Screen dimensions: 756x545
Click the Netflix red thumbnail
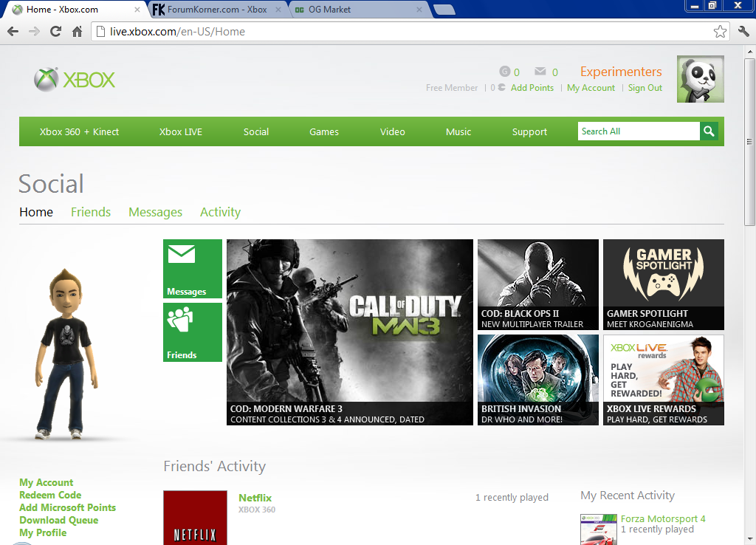tap(195, 518)
